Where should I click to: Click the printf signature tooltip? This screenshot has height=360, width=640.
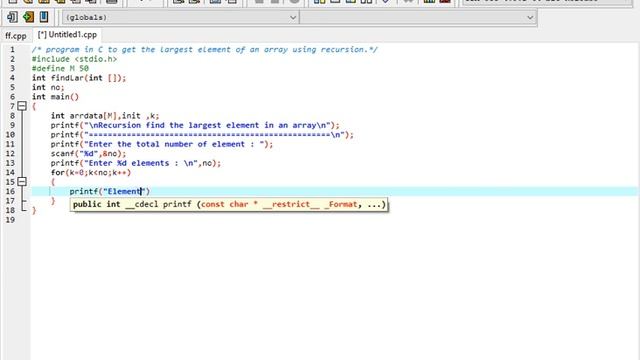tap(229, 204)
